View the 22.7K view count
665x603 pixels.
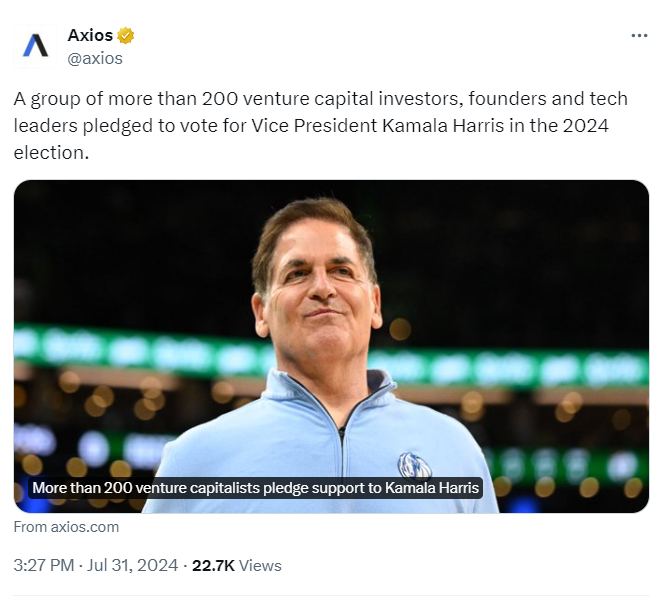[x=213, y=566]
